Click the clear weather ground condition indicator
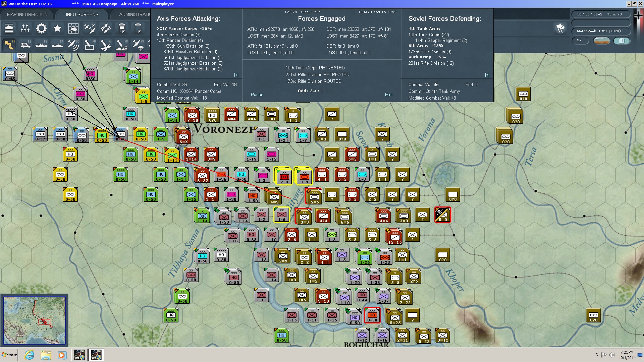 click(x=601, y=41)
